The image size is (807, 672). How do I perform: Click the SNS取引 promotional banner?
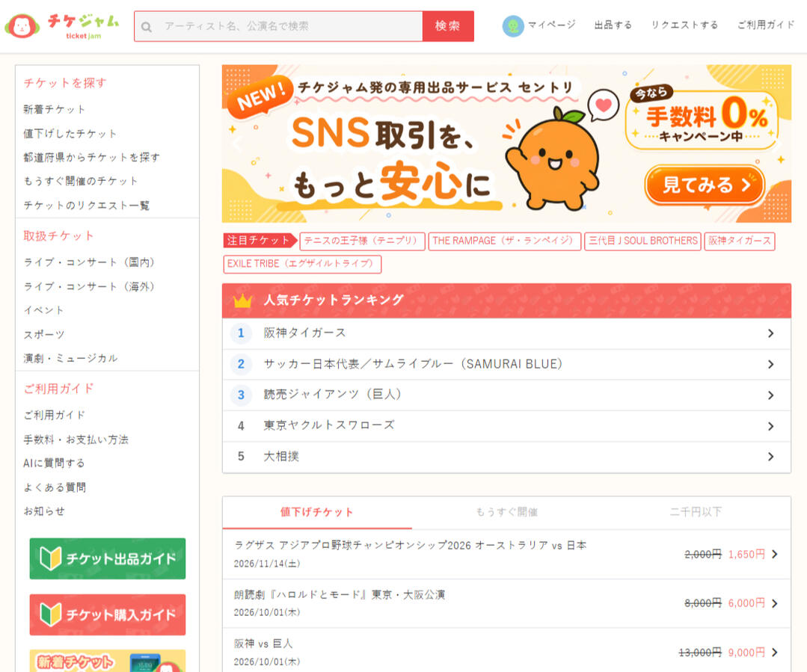pyautogui.click(x=506, y=144)
